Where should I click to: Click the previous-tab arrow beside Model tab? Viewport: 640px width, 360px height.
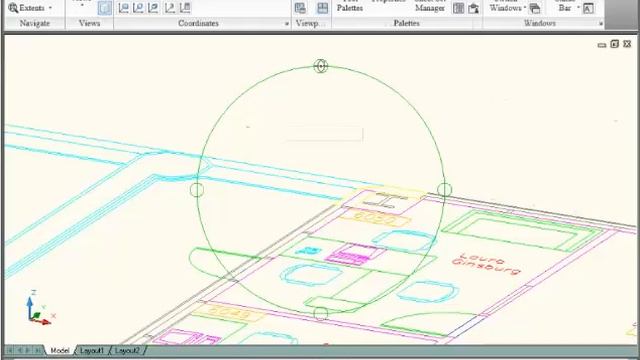point(19,350)
